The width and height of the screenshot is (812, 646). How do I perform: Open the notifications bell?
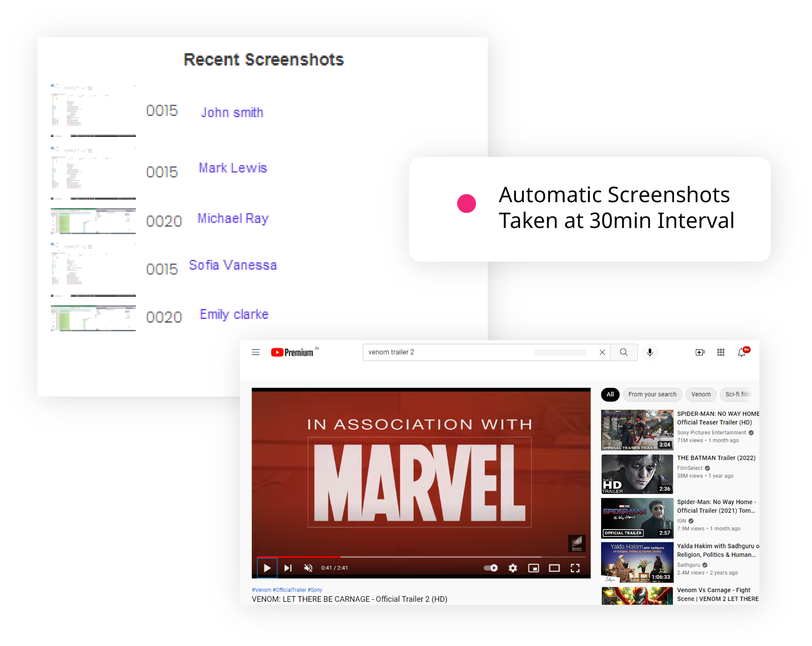tap(741, 353)
